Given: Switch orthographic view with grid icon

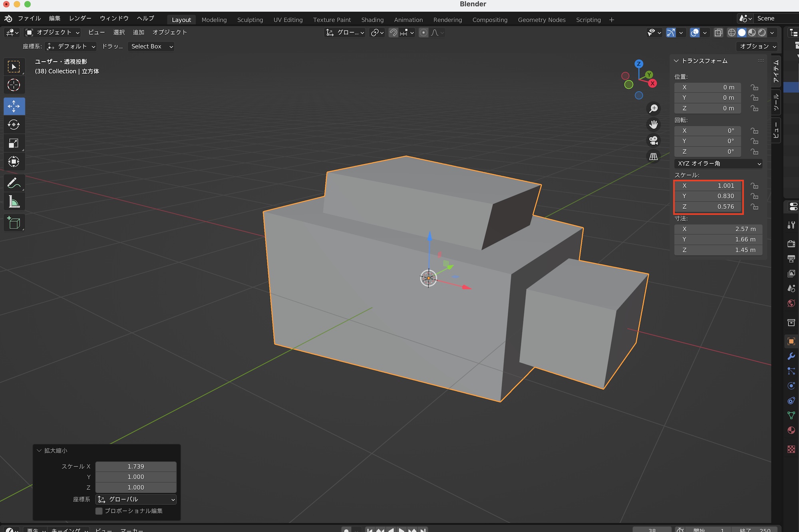Looking at the screenshot, I should click(654, 157).
